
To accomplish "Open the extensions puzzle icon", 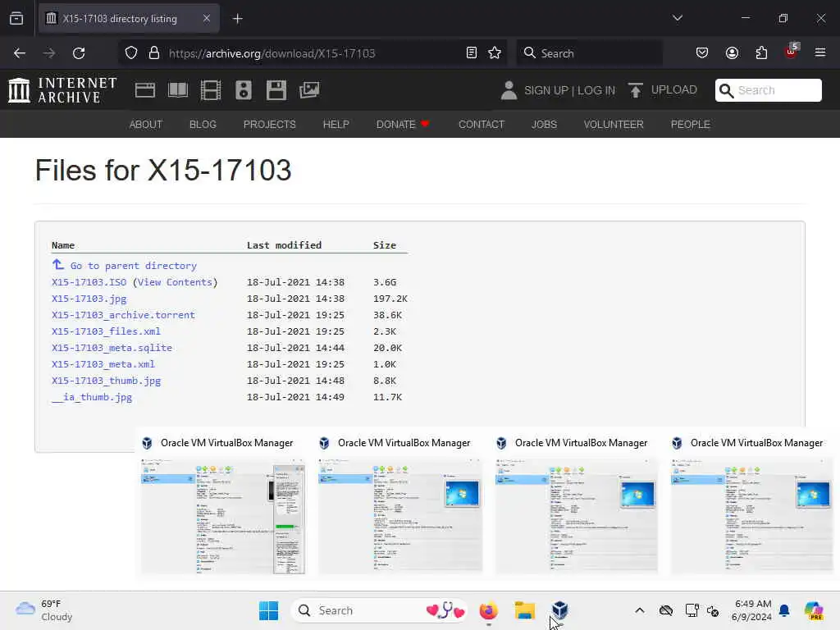I will coord(761,53).
